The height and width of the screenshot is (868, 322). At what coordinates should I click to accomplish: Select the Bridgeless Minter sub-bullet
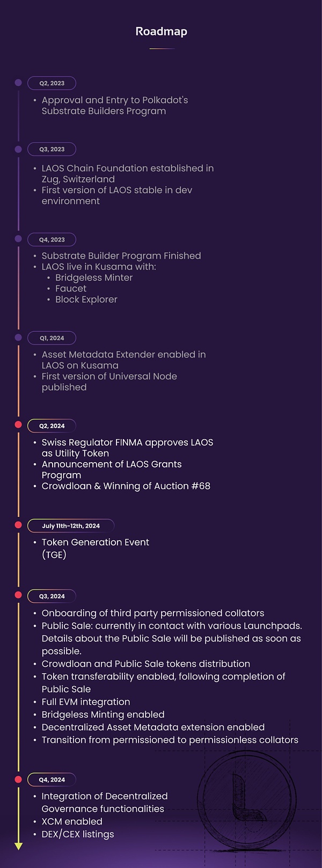[94, 278]
